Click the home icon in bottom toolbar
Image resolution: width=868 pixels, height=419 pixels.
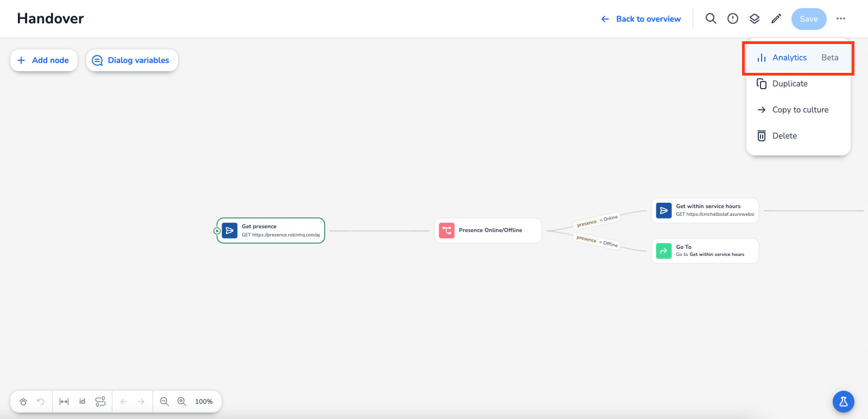click(x=23, y=402)
